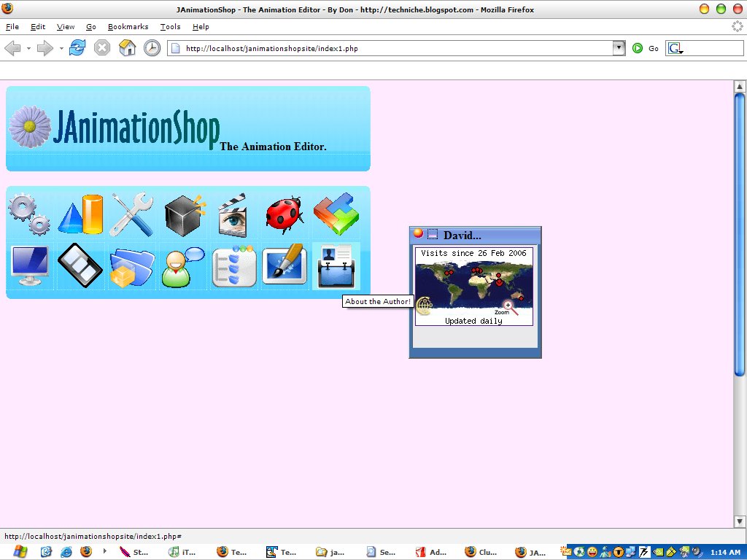The width and height of the screenshot is (747, 560).
Task: Switch to the JA... Firefox taskbar button
Action: tap(531, 552)
